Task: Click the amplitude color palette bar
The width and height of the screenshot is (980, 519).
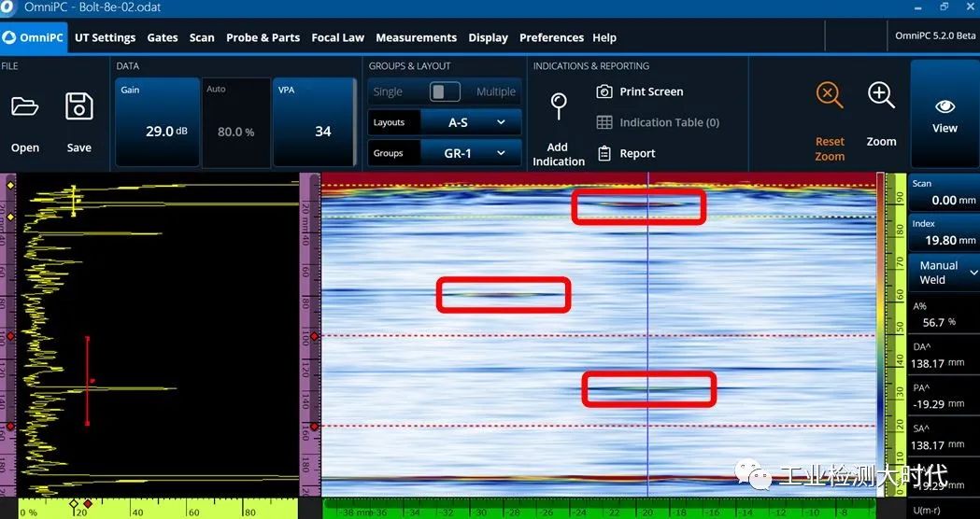Action: click(880, 334)
